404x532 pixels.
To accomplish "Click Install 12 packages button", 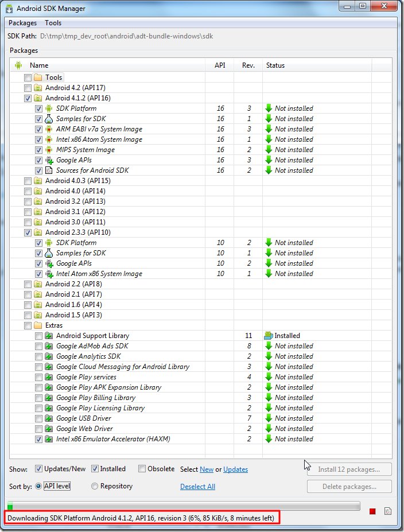I will click(x=349, y=469).
